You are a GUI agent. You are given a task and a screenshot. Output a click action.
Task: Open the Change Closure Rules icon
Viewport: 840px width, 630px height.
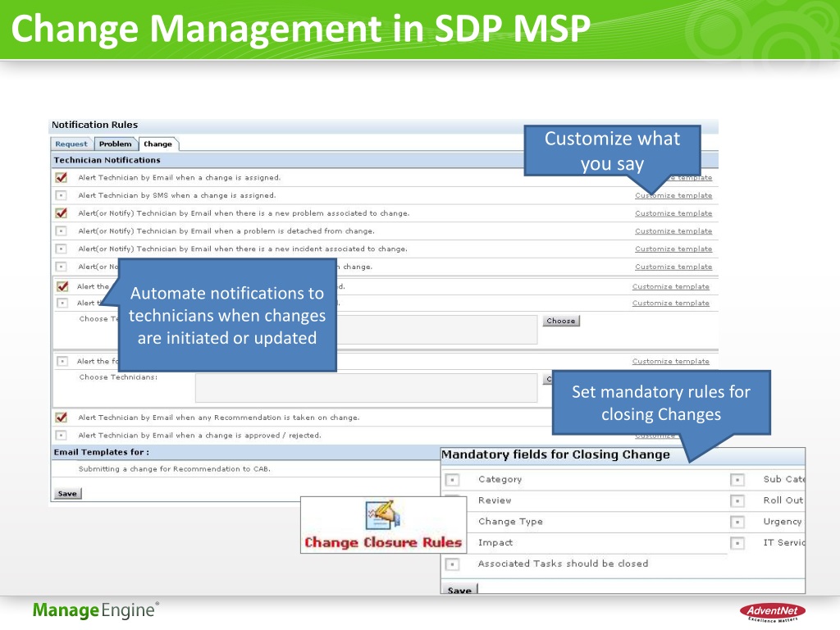[x=382, y=515]
